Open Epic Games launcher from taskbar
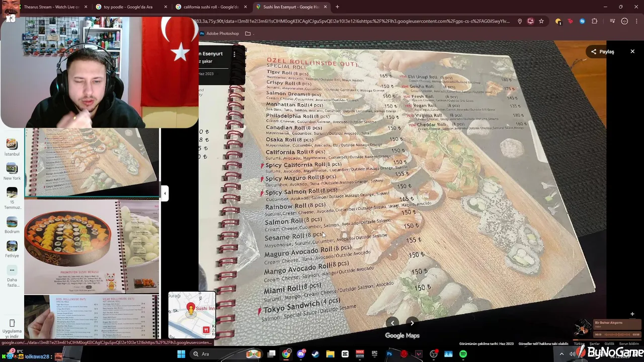The height and width of the screenshot is (362, 644). click(x=374, y=354)
